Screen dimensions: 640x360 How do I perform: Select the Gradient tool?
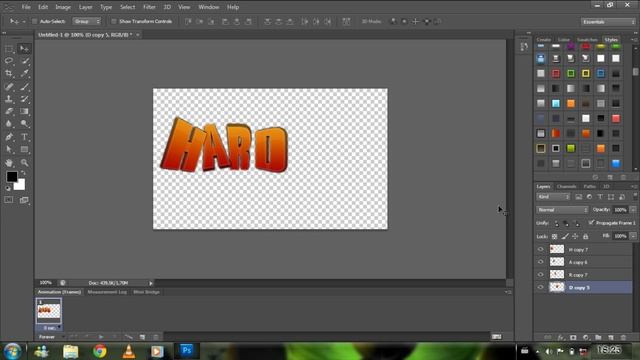tap(24, 111)
